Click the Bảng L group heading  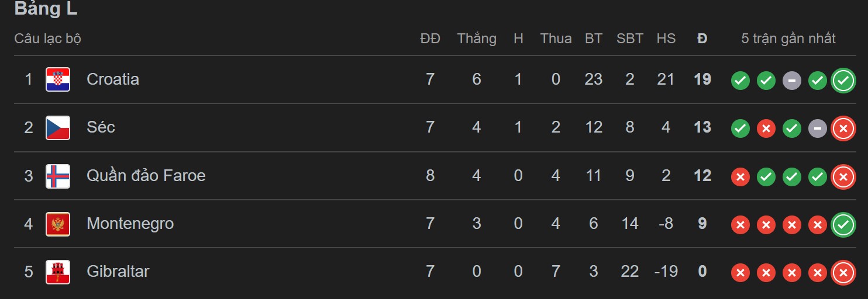pyautogui.click(x=46, y=9)
